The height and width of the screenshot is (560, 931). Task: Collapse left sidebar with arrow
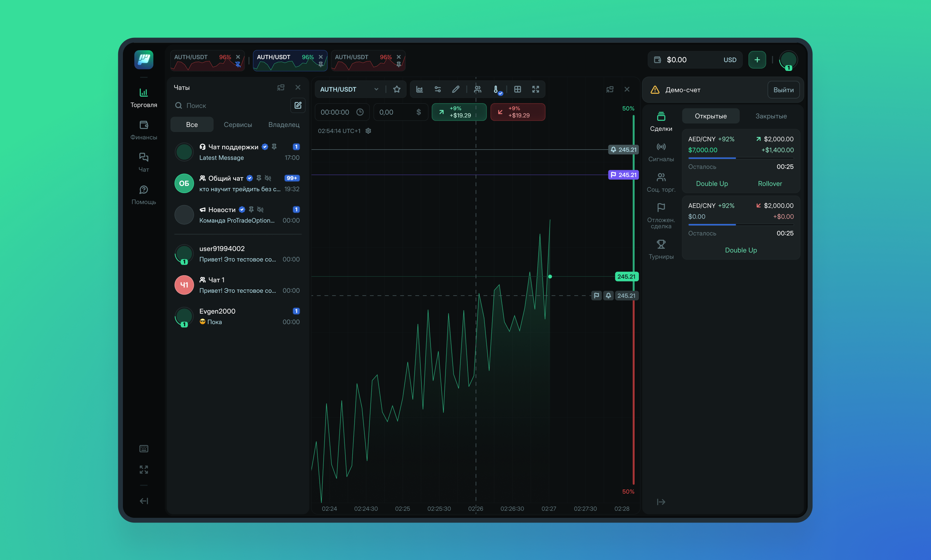[x=144, y=501]
